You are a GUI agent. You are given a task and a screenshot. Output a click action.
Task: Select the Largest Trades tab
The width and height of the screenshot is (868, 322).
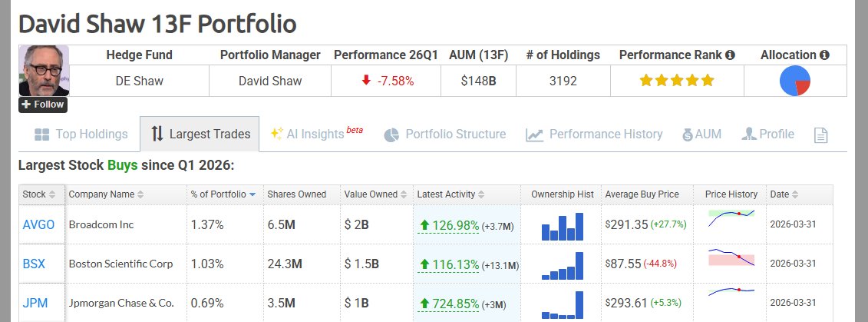[200, 134]
